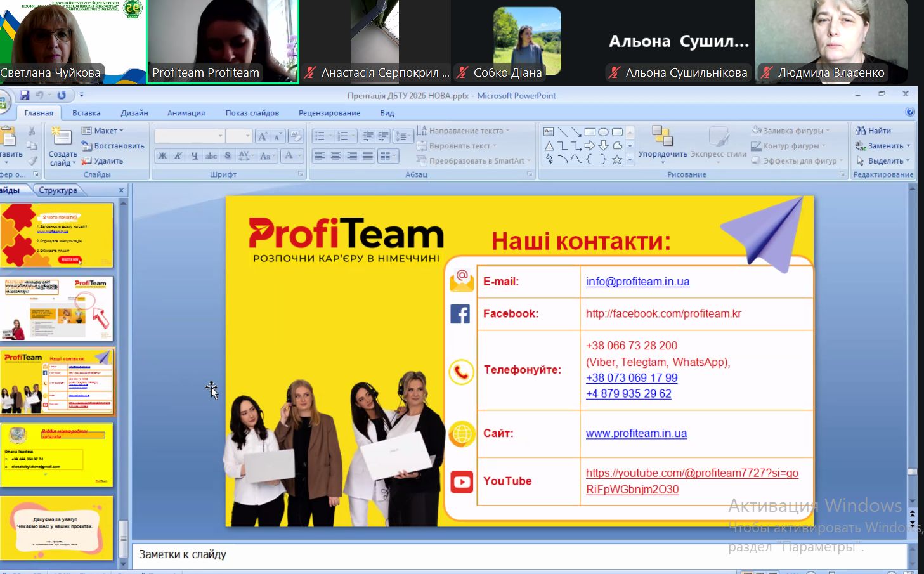Screen dimensions: 924x574
Task: Toggle italic (К) formatting
Action: 178,155
